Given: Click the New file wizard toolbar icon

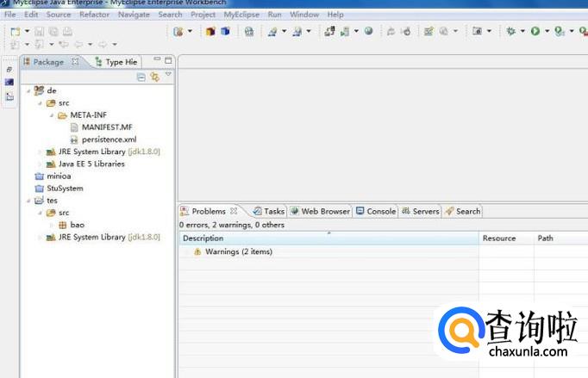Looking at the screenshot, I should point(15,31).
